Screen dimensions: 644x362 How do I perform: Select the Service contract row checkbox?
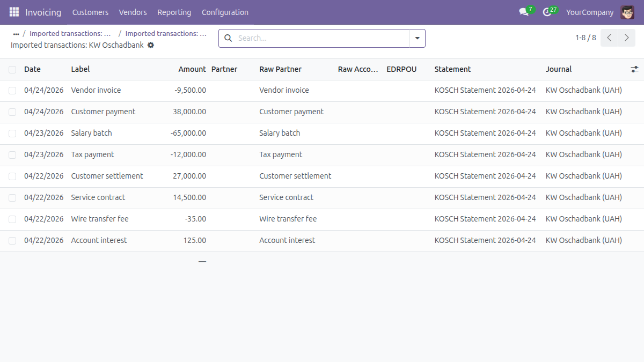[12, 198]
